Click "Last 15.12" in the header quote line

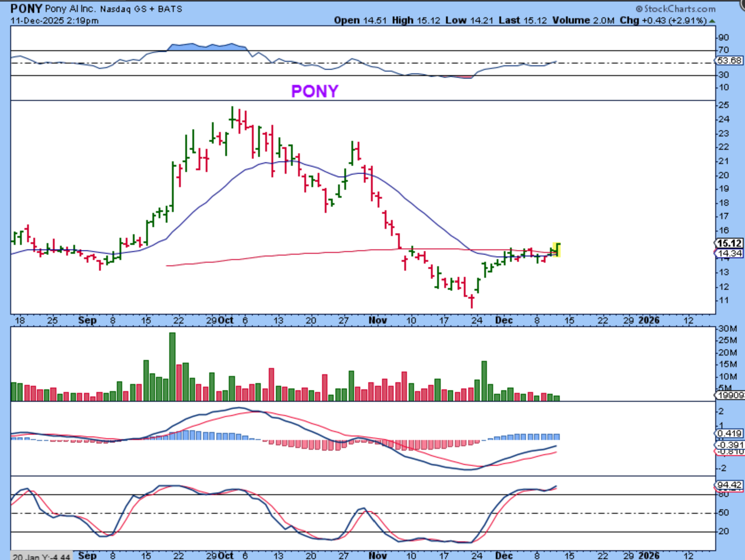click(x=523, y=20)
